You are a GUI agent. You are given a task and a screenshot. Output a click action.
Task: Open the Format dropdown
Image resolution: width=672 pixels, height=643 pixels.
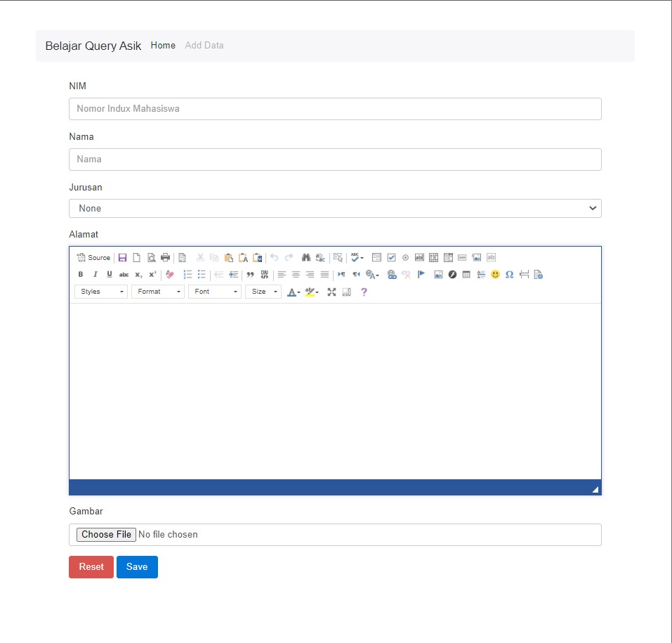pos(158,292)
